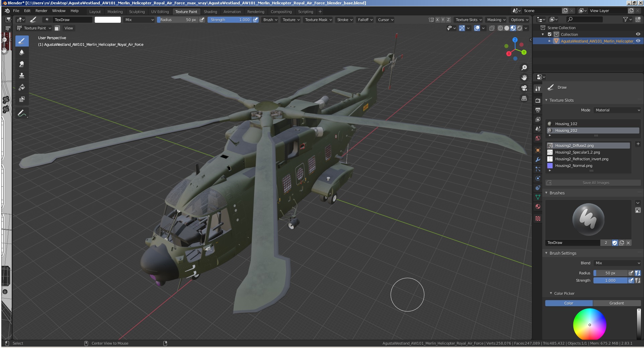Screen dimensions: 644x348
Task: Click the Pan view hand icon
Action: 524,78
